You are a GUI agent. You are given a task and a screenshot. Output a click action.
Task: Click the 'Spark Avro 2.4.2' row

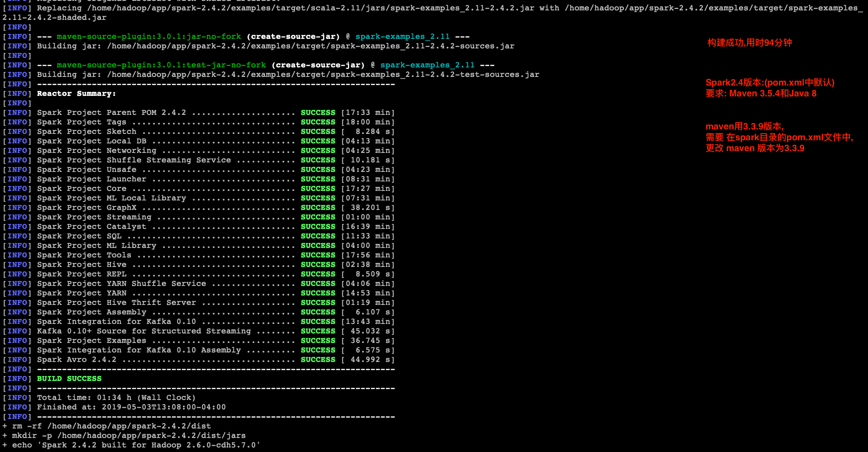[x=199, y=360]
